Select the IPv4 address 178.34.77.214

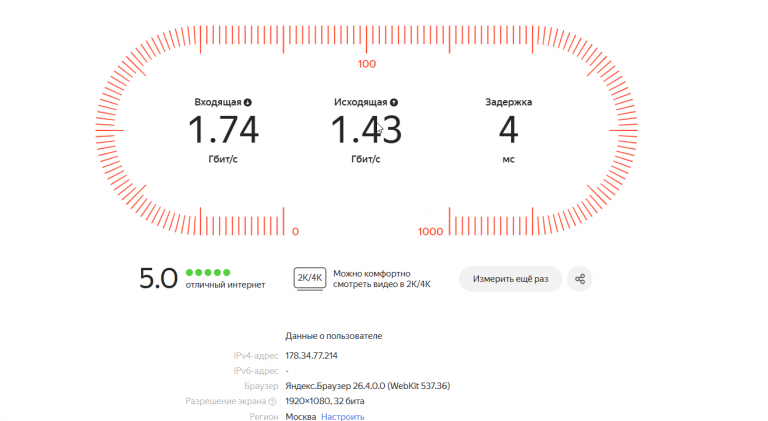click(x=312, y=356)
